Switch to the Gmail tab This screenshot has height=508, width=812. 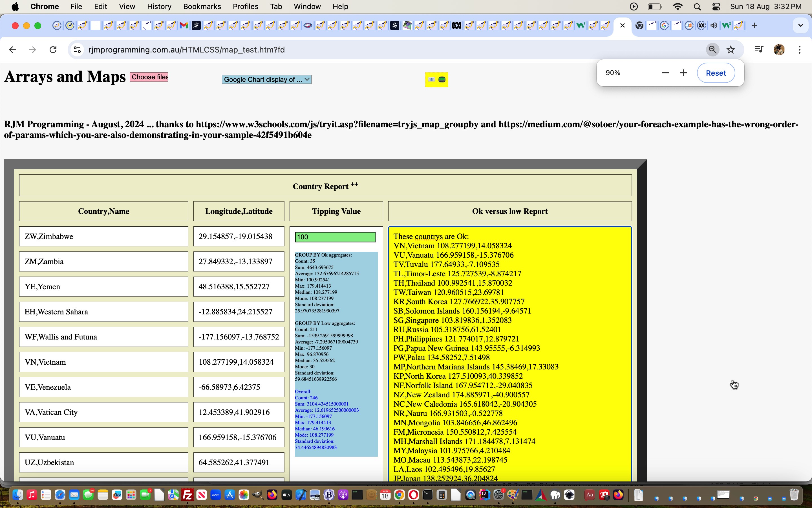click(x=184, y=25)
